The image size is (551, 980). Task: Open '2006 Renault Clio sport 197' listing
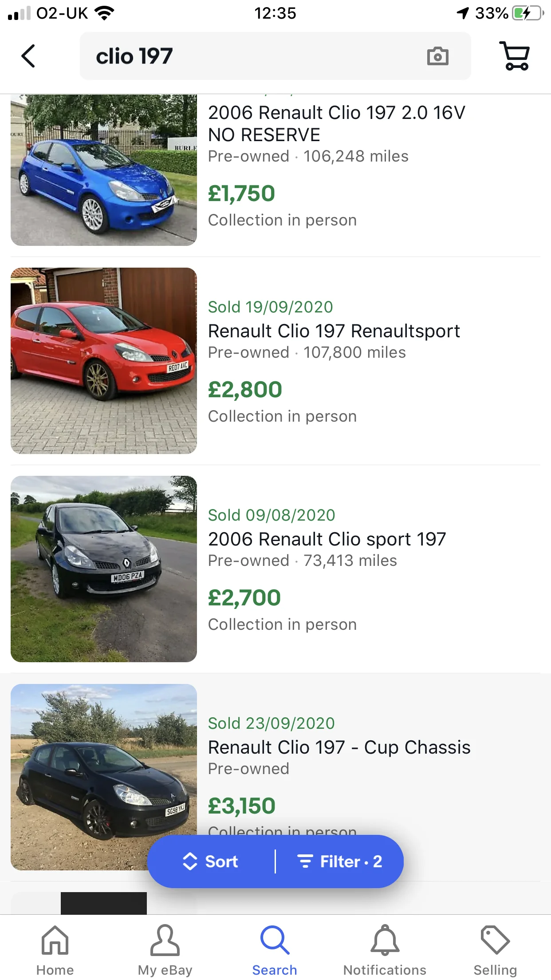coord(327,539)
